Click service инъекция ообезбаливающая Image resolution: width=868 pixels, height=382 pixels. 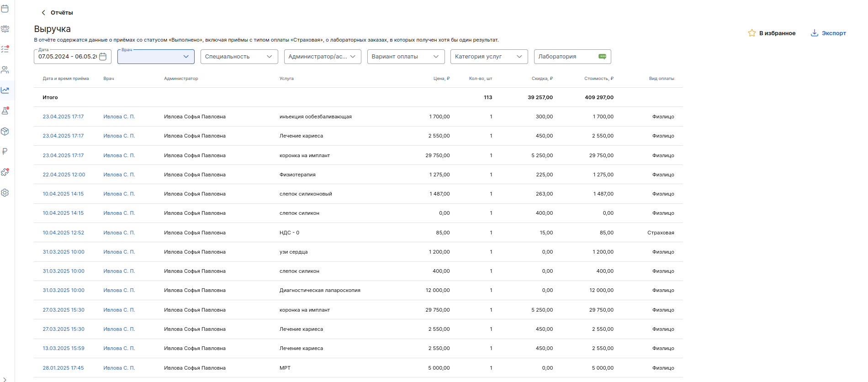316,117
